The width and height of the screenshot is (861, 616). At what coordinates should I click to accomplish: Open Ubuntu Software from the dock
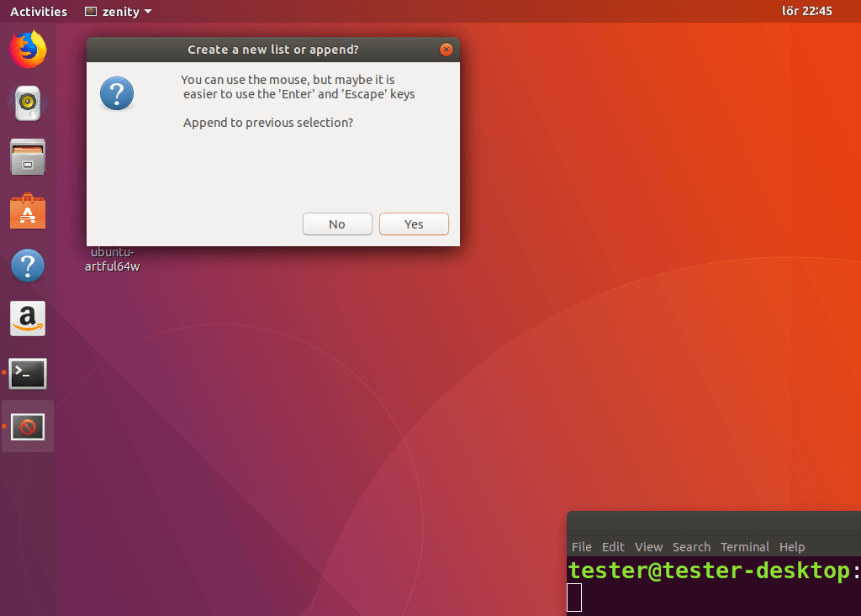coord(28,212)
